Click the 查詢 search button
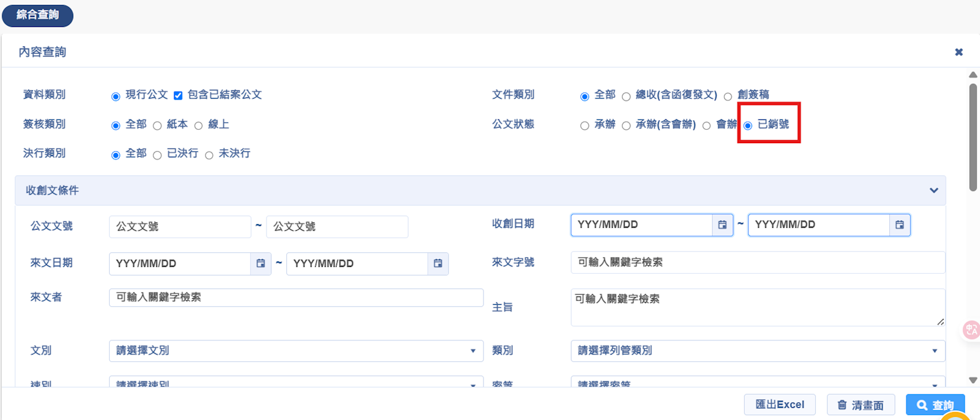The height and width of the screenshot is (420, 980). coord(935,405)
